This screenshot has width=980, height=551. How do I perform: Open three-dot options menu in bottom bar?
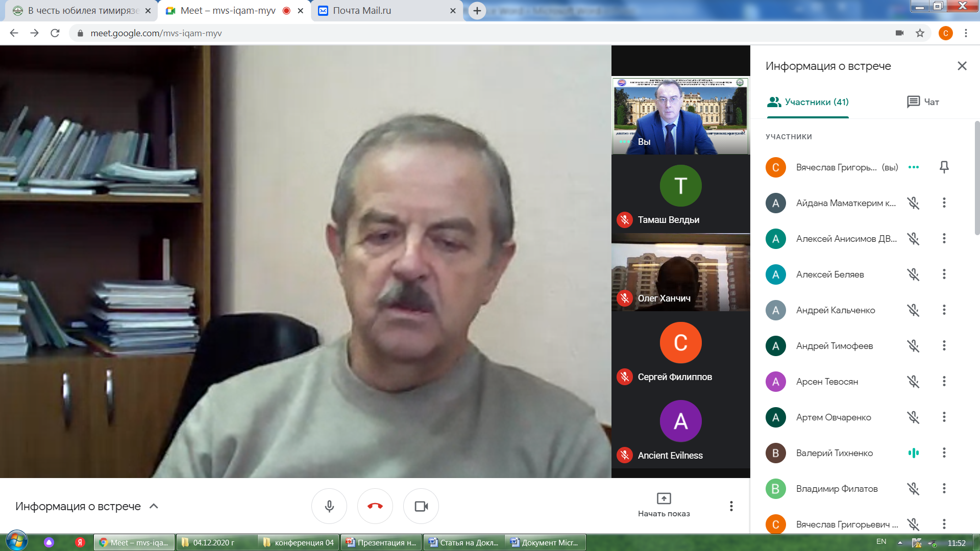(x=731, y=506)
